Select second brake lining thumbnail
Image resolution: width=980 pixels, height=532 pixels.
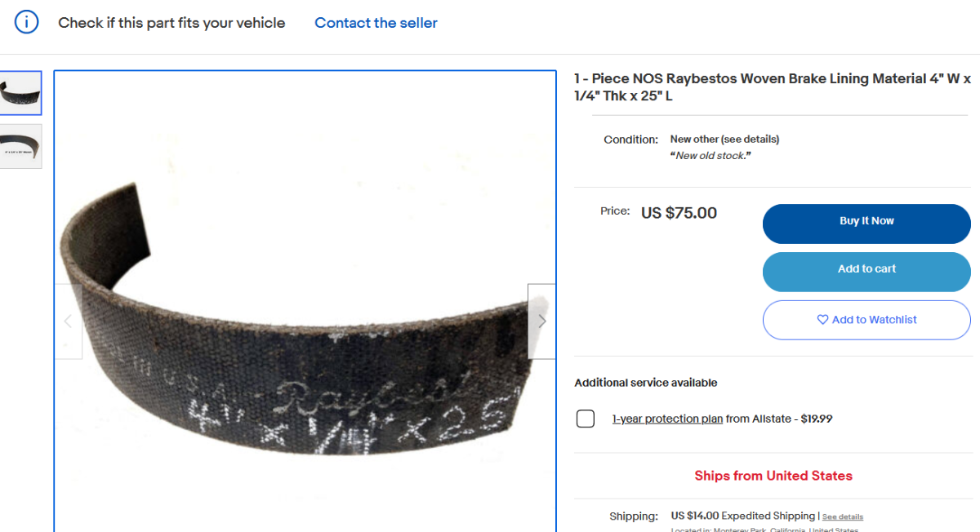[20, 146]
